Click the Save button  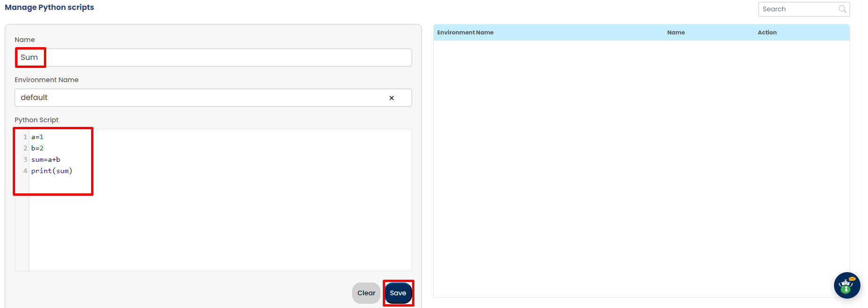click(398, 293)
